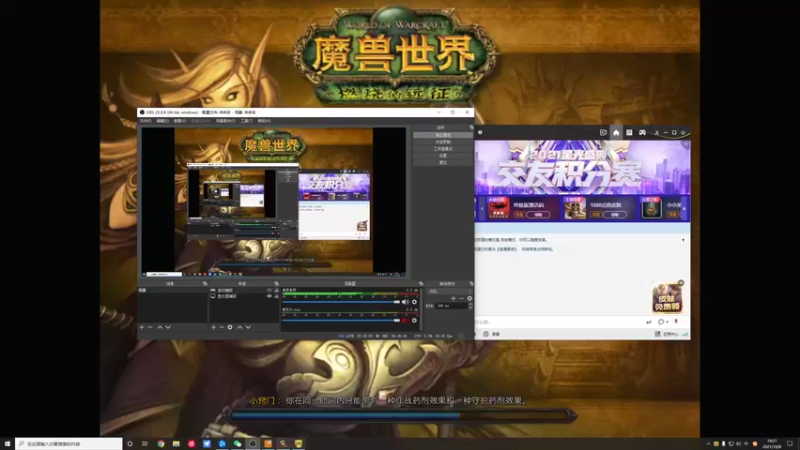Open desktop audio settings gear in mixer
Image resolution: width=800 pixels, height=450 pixels.
(414, 302)
